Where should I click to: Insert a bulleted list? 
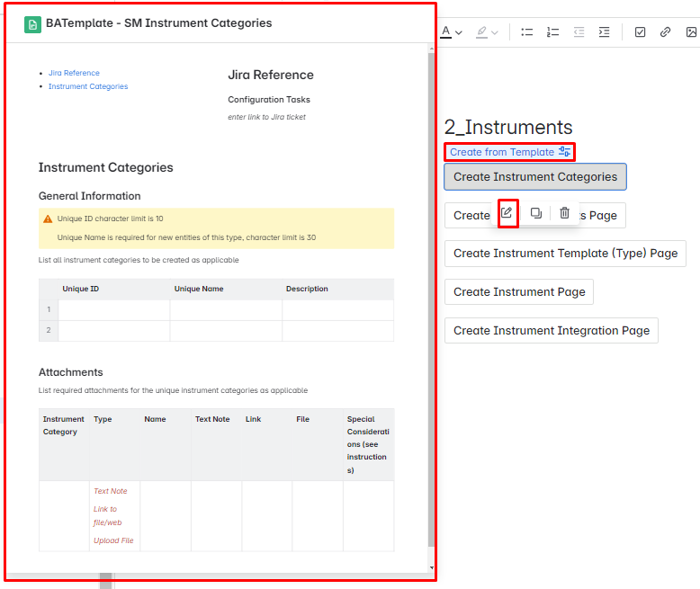(526, 32)
